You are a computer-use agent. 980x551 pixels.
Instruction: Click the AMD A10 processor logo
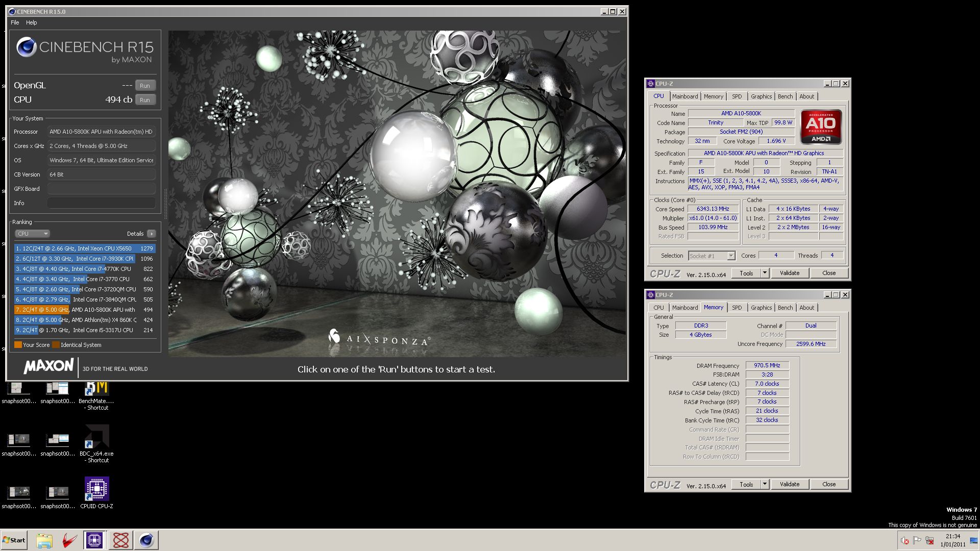point(821,127)
